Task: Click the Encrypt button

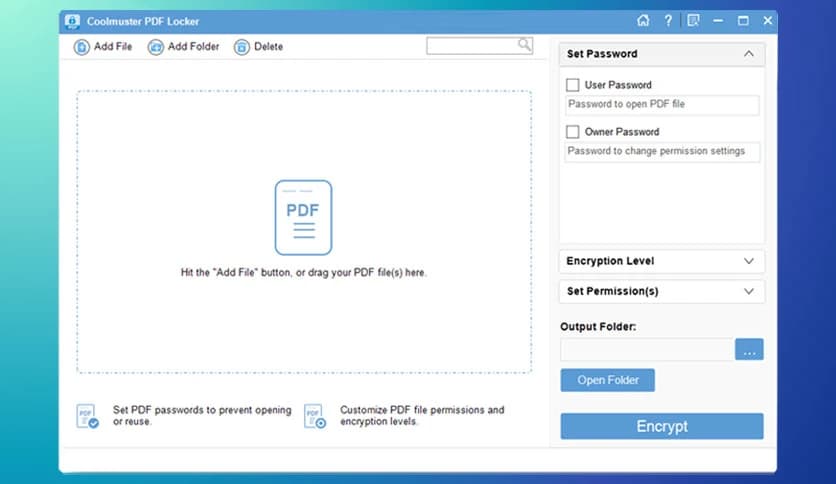Action: pos(662,426)
